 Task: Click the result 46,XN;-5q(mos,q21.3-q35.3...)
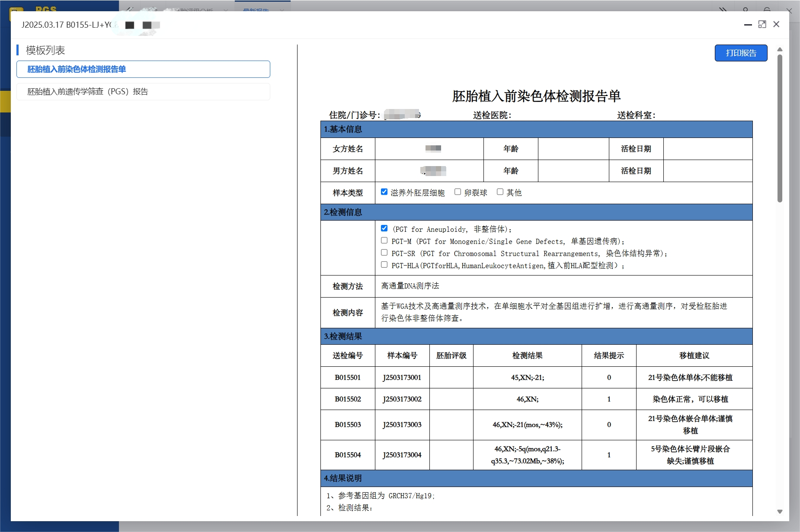528,455
